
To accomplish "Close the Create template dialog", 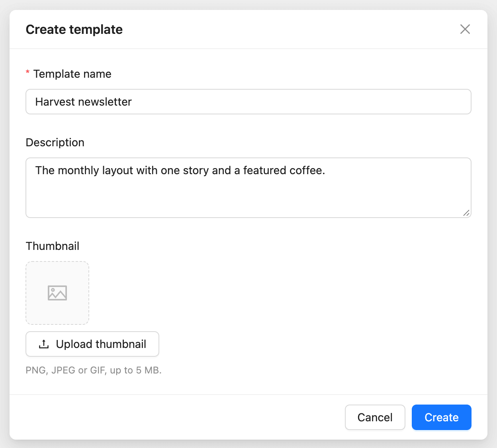I will (465, 29).
